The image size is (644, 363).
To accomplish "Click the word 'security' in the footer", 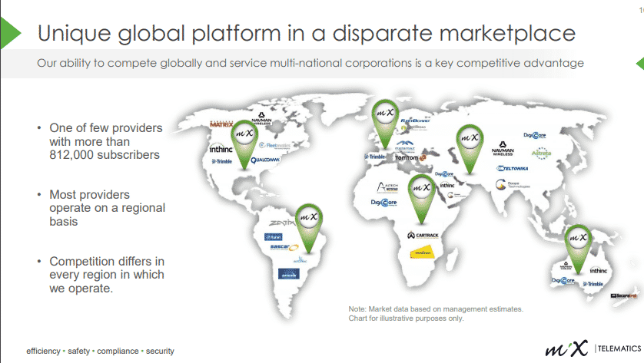I will point(160,351).
